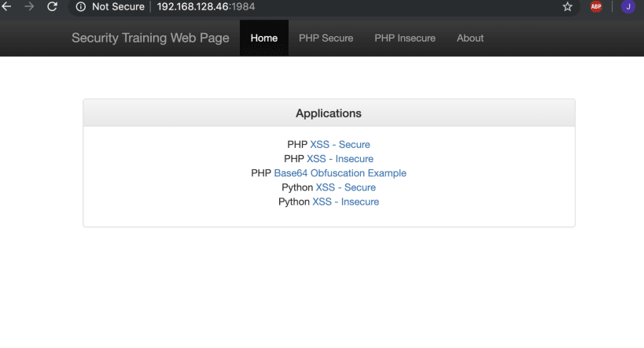The width and height of the screenshot is (644, 348).
Task: Open the ABP extension icon
Action: [596, 6]
